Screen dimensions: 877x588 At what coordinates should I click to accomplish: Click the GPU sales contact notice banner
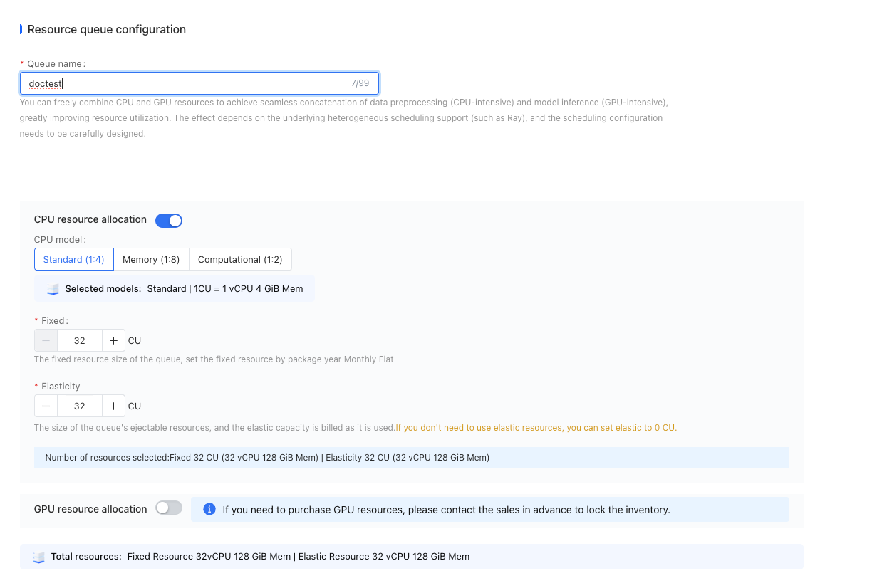point(490,510)
